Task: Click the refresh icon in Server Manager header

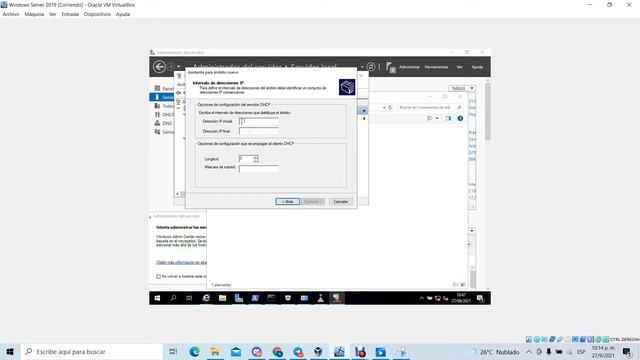Action: point(371,67)
